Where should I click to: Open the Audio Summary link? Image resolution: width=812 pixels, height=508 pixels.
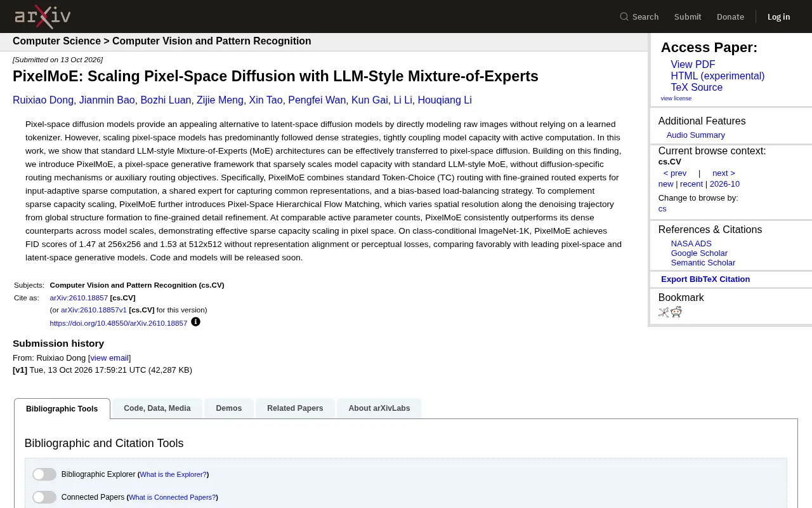pyautogui.click(x=695, y=135)
